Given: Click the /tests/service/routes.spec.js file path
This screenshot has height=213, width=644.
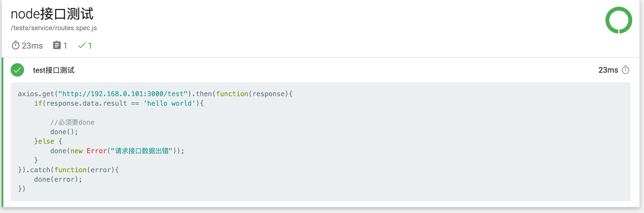Looking at the screenshot, I should coord(54,28).
